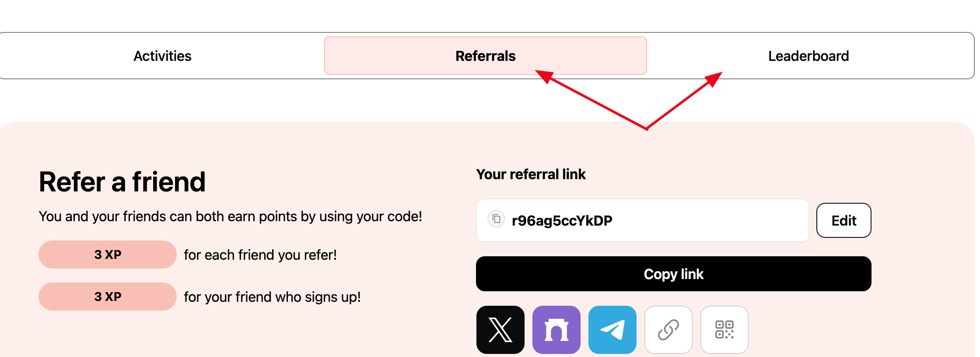Click the "for your friend who signs up!" text
The width and height of the screenshot is (980, 357).
point(272,297)
